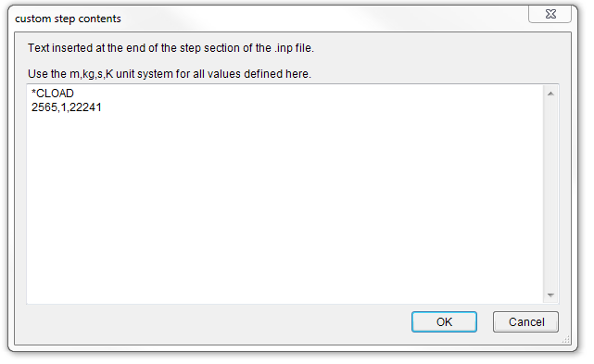594x364 pixels.
Task: Click 'm,kg,s,K' in the unit hint
Action: point(92,74)
